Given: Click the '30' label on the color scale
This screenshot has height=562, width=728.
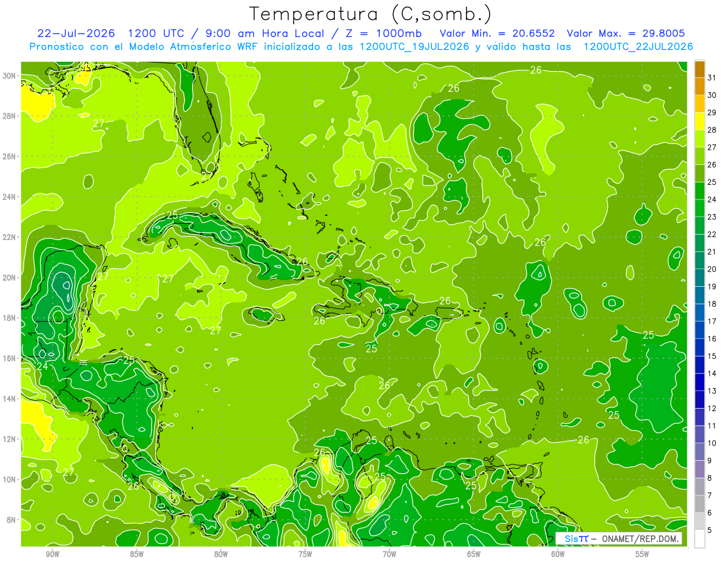Looking at the screenshot, I should click(x=712, y=95).
